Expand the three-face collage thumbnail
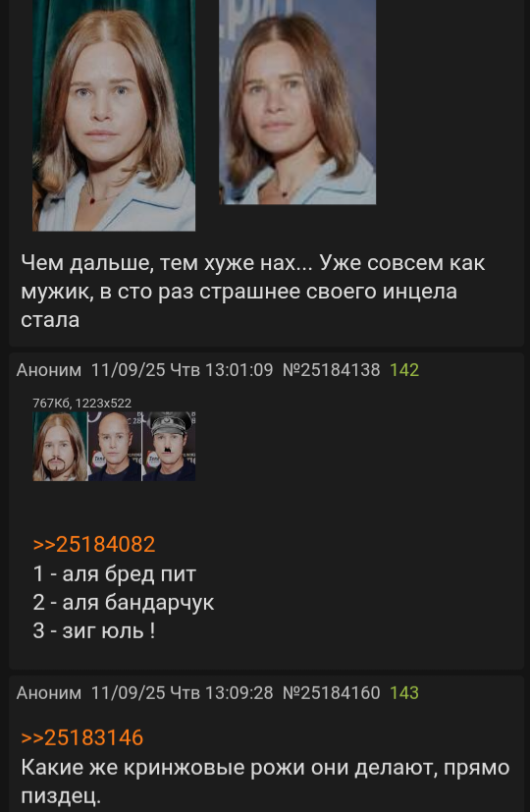Image resolution: width=530 pixels, height=812 pixels. (x=114, y=447)
